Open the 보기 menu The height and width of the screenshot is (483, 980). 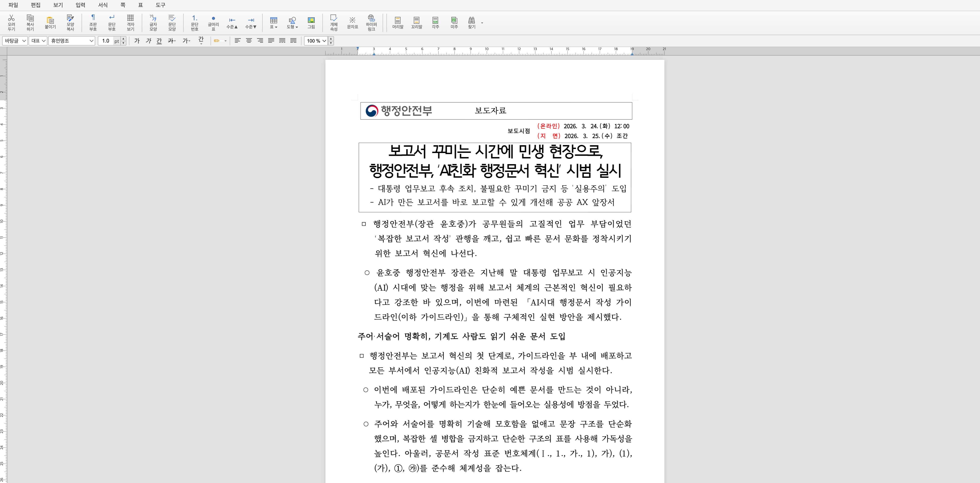[x=58, y=5]
